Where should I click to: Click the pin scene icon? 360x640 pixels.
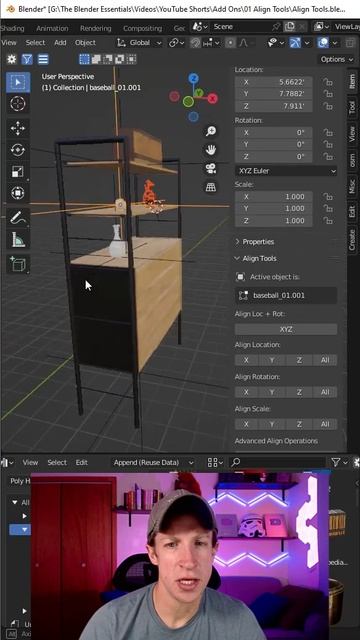tap(277, 27)
